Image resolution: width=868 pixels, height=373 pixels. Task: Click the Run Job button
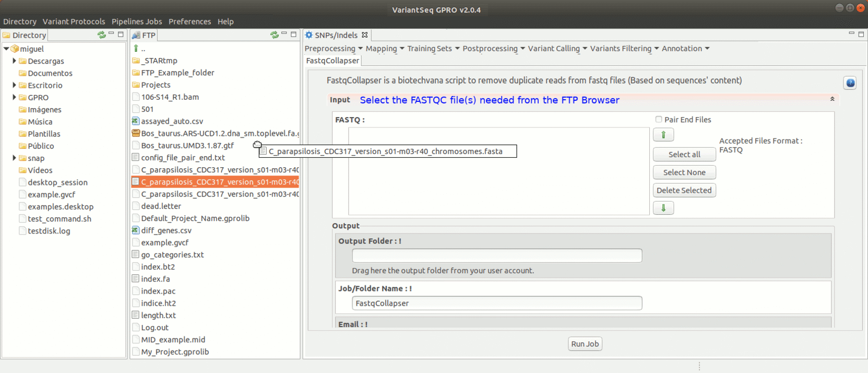tap(585, 344)
